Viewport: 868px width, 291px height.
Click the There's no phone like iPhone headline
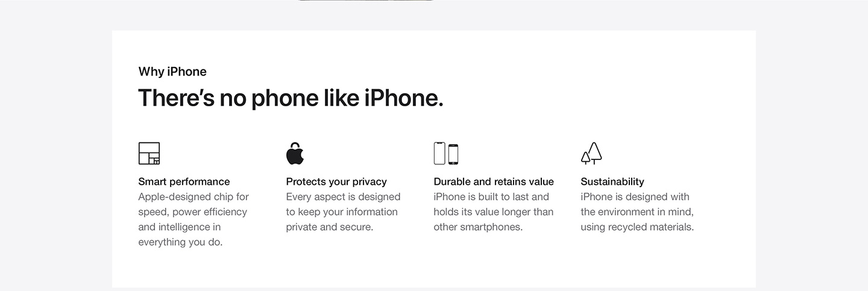[291, 98]
